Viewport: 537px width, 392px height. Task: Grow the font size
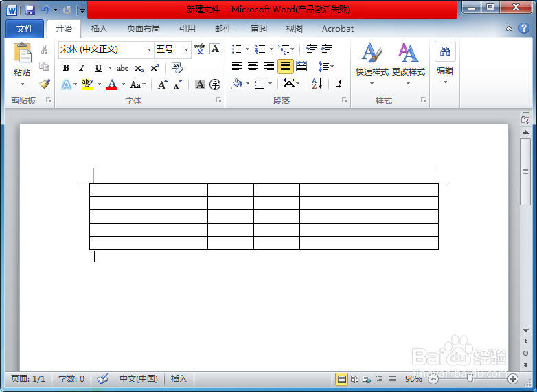162,84
